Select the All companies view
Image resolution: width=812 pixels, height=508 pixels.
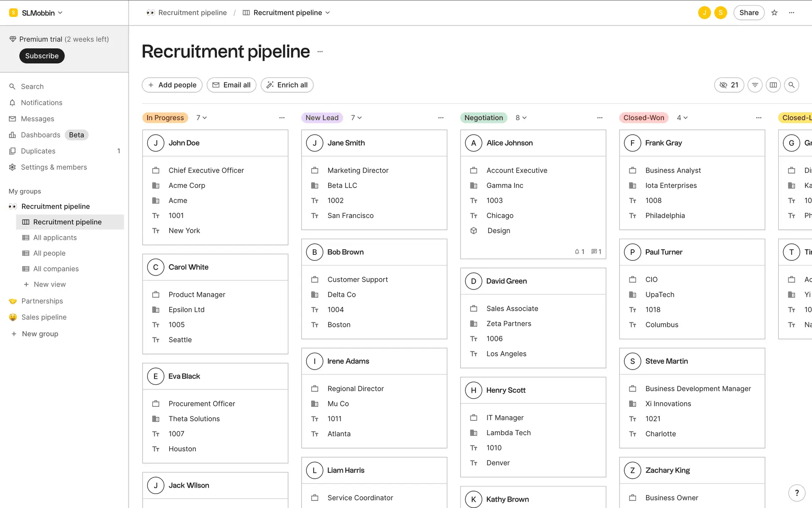pyautogui.click(x=56, y=269)
